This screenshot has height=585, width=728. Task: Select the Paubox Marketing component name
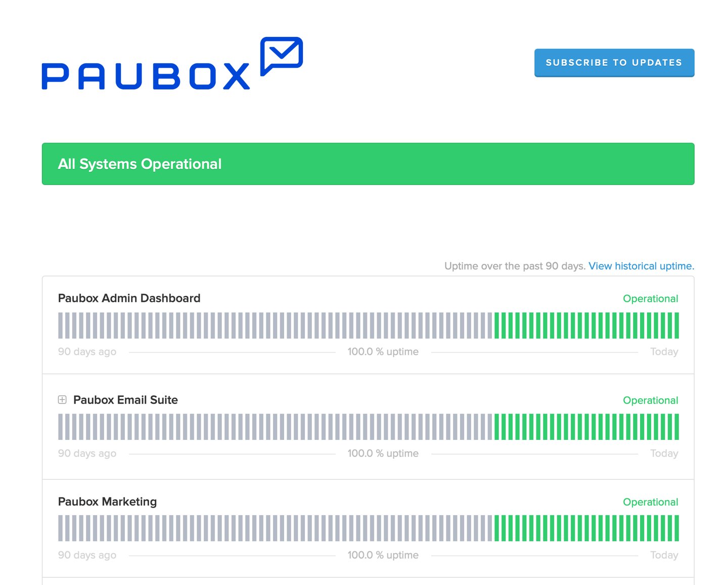point(107,502)
